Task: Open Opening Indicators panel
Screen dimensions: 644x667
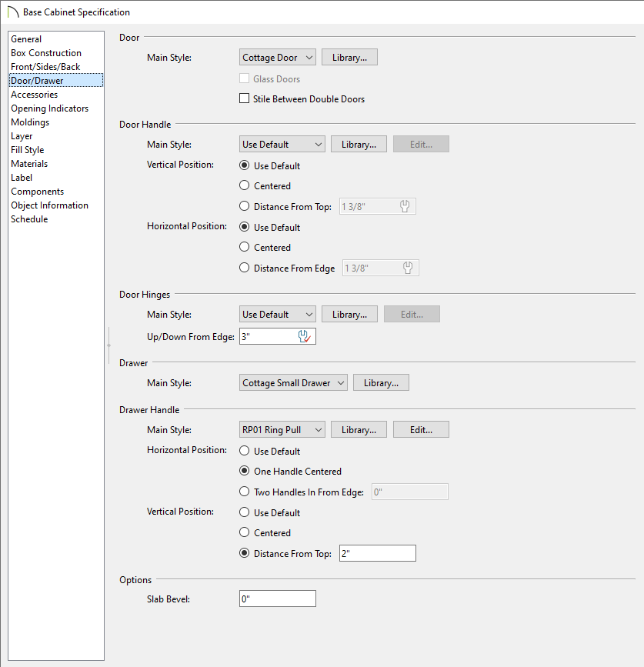Action: tap(55, 108)
